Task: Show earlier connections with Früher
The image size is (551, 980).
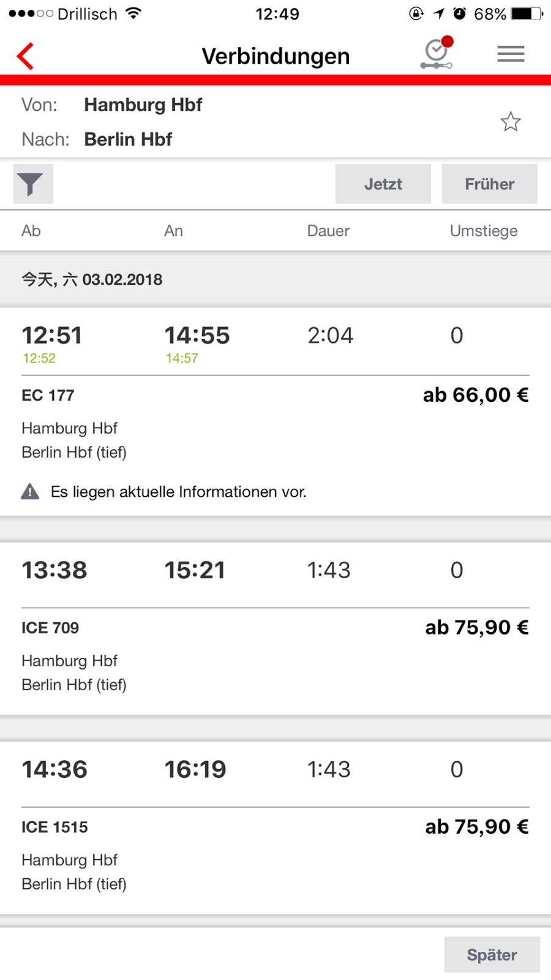Action: click(x=489, y=184)
